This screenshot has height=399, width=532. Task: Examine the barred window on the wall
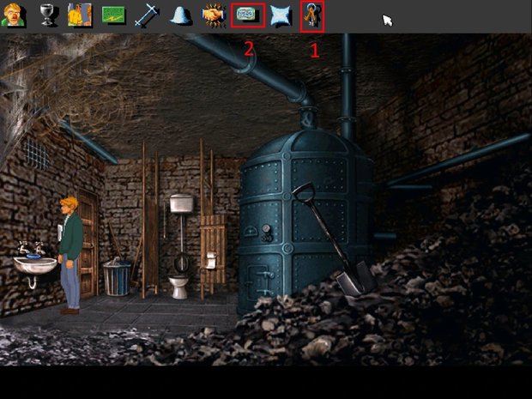(x=35, y=152)
